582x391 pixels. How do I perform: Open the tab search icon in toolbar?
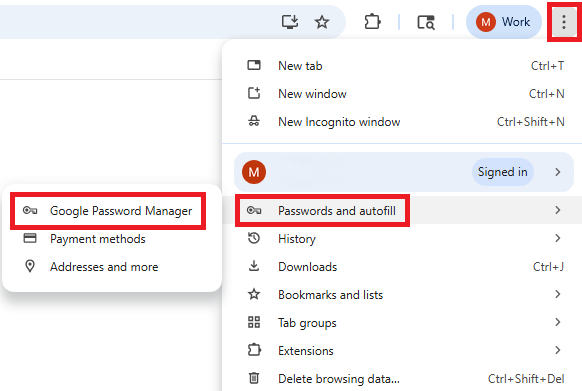pyautogui.click(x=426, y=22)
